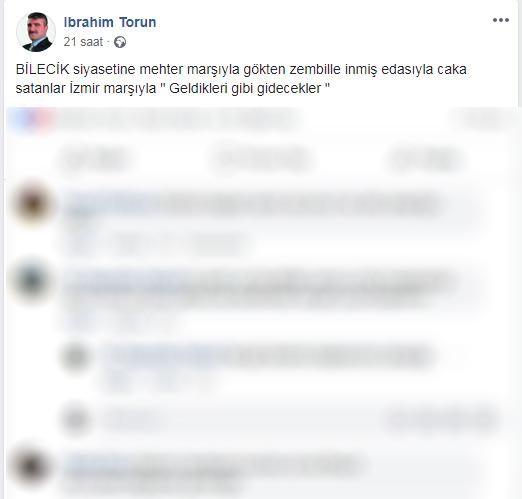Click the blurred Like action button

95,159
